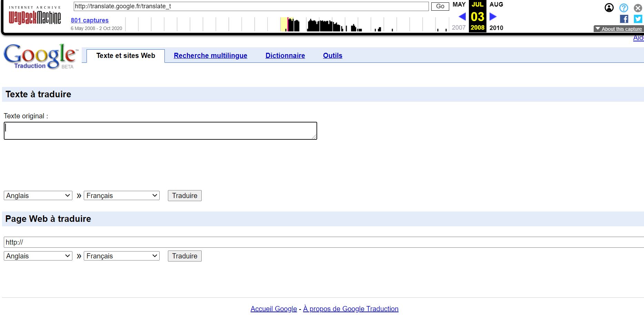
Task: Select year 2010 in Wayback bar
Action: point(496,28)
